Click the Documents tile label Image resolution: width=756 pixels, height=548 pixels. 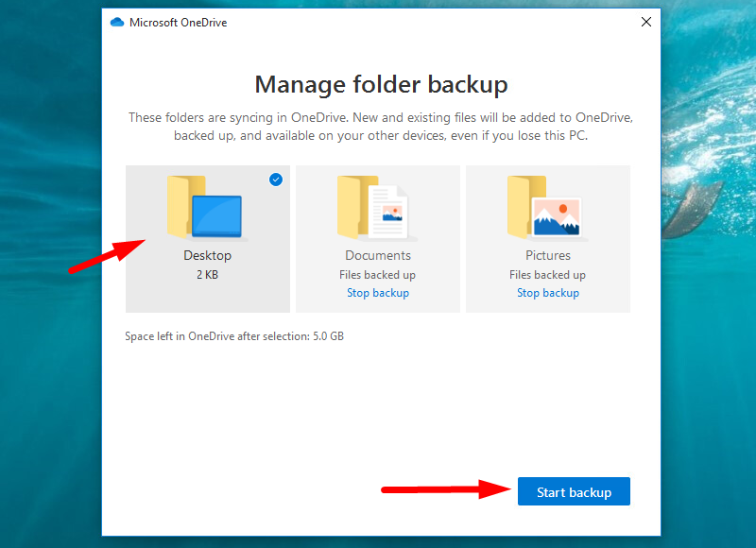(377, 255)
